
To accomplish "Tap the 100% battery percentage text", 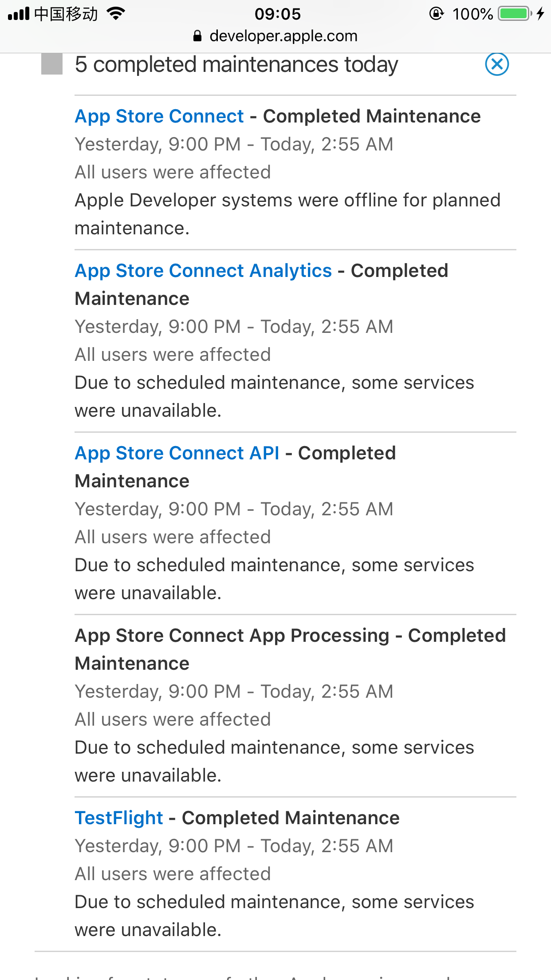I will tap(472, 14).
